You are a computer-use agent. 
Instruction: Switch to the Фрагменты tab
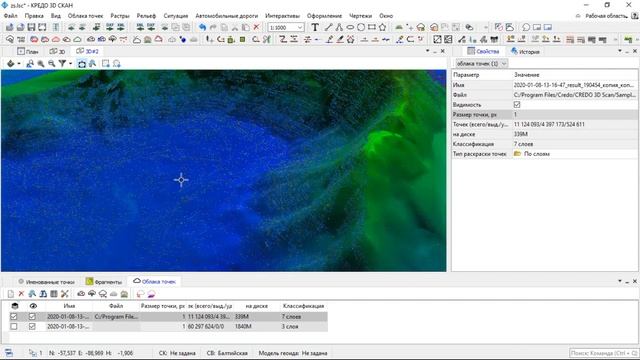click(x=104, y=282)
